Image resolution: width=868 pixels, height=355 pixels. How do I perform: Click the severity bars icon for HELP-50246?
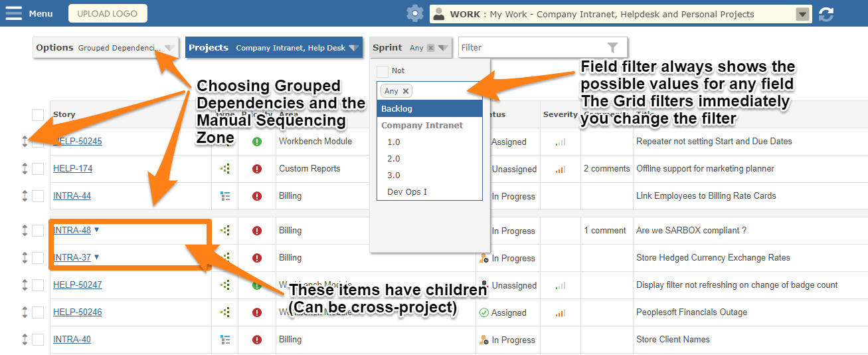coord(561,313)
